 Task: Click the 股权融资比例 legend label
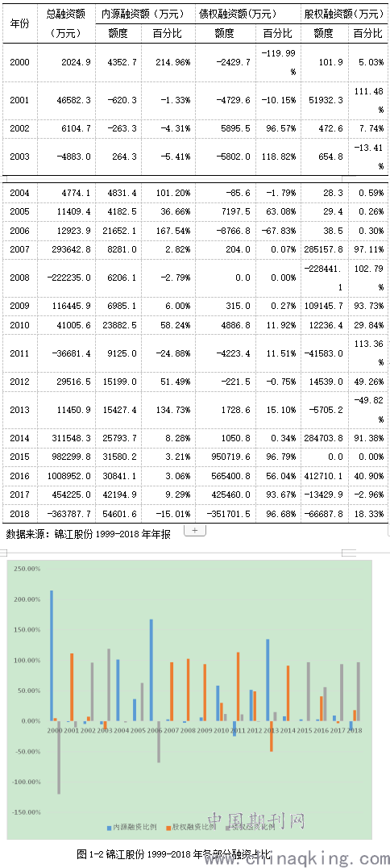[x=194, y=827]
